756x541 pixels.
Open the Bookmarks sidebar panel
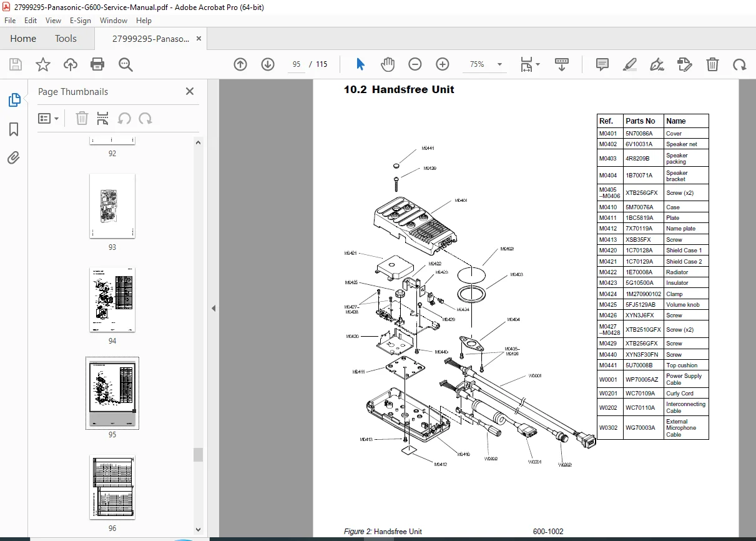tap(14, 129)
